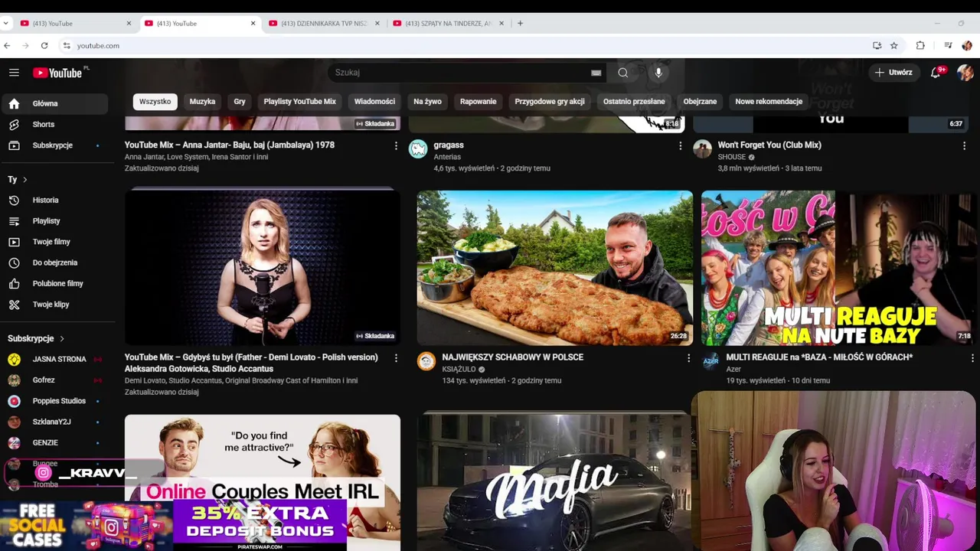The height and width of the screenshot is (551, 980).
Task: Play the schabowy schnitzel video thumbnail
Action: (x=554, y=268)
